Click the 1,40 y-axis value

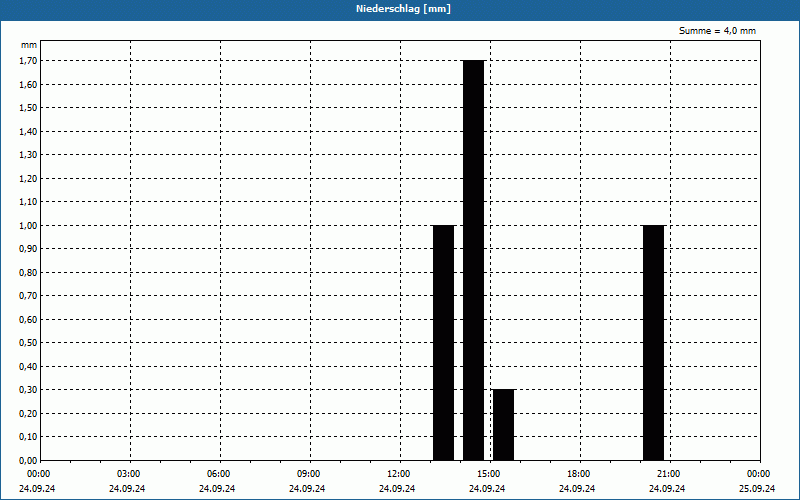[x=28, y=131]
